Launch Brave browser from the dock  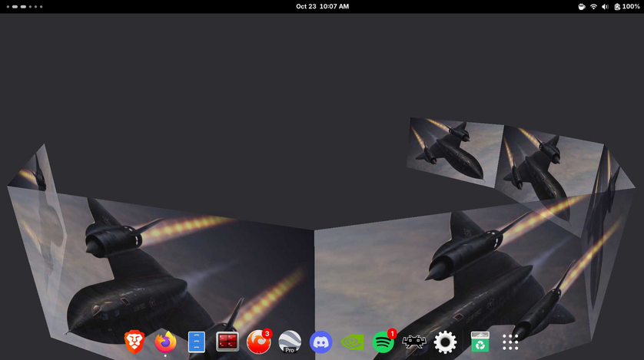pyautogui.click(x=134, y=342)
